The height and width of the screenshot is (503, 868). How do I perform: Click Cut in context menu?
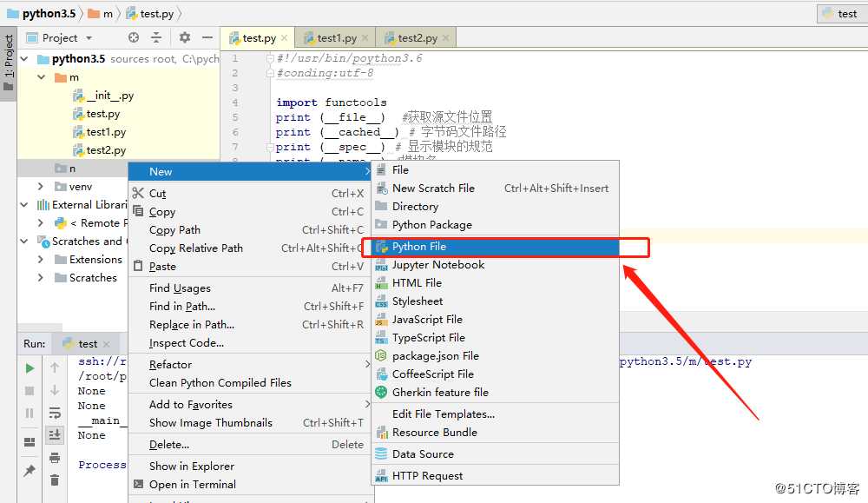250,194
